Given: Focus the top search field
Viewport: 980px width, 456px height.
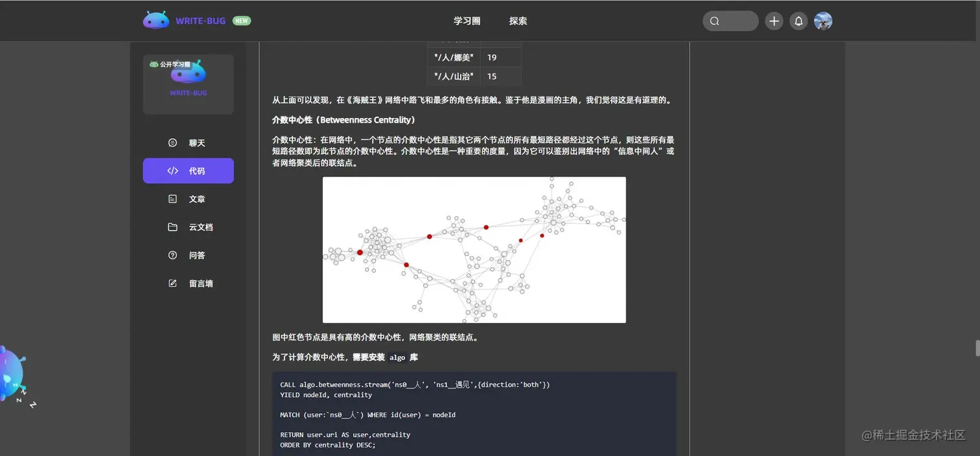Looking at the screenshot, I should pyautogui.click(x=730, y=21).
